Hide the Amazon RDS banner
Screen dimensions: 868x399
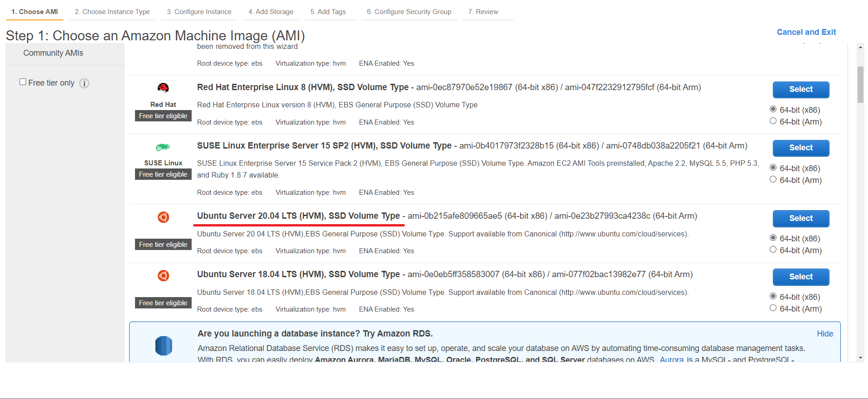click(825, 334)
